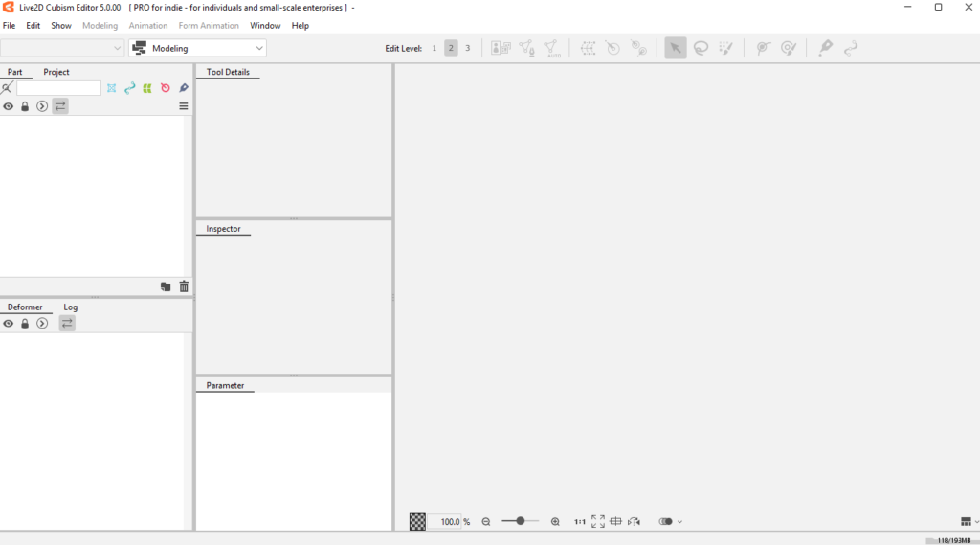Toggle the lock icon in Deformer panel

click(25, 324)
